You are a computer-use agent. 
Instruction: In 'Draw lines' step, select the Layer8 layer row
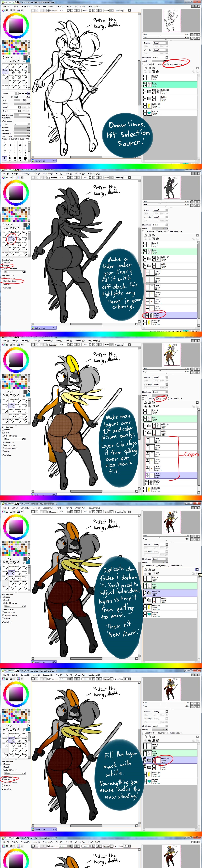coord(170,77)
